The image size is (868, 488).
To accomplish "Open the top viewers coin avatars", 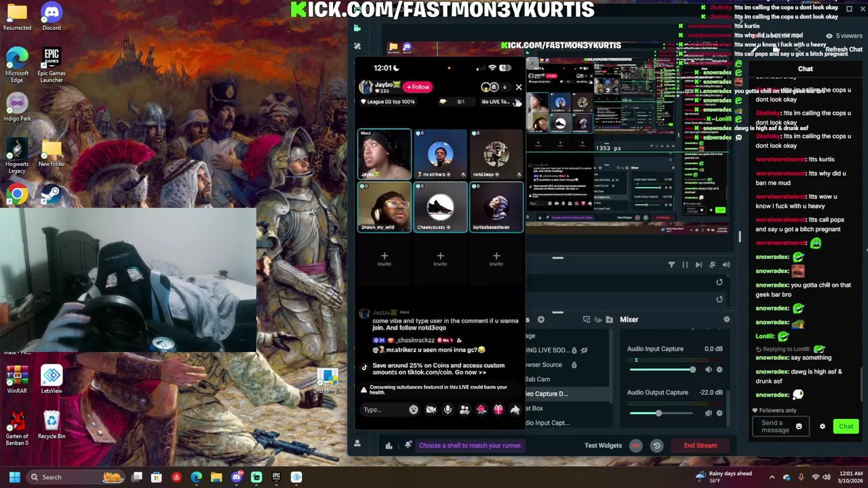I will pyautogui.click(x=490, y=87).
